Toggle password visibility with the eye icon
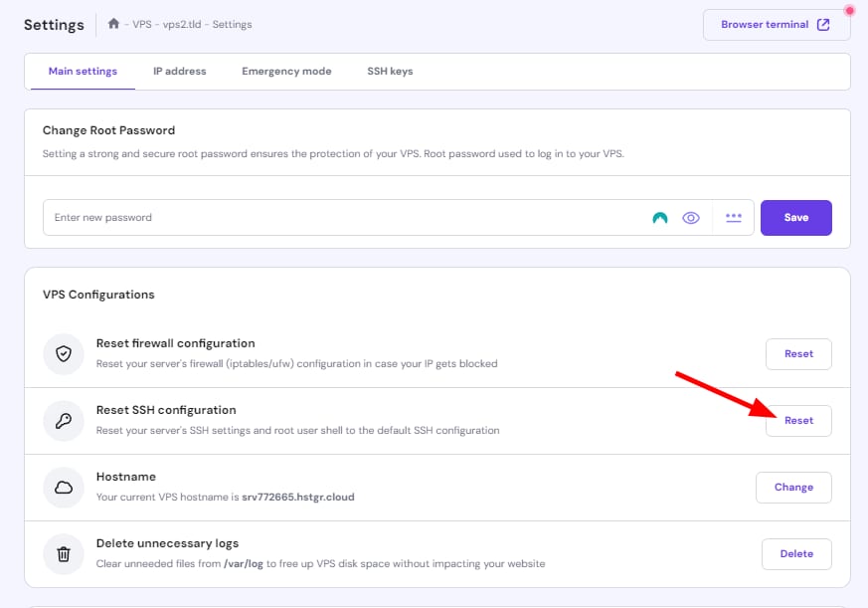Screen dimensions: 868x608 click(691, 218)
